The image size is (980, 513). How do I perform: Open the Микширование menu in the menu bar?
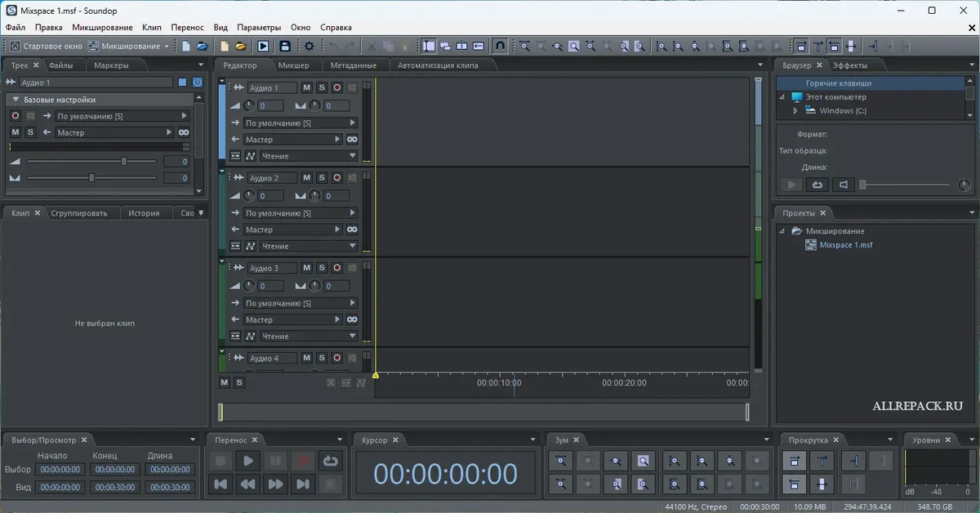(102, 27)
